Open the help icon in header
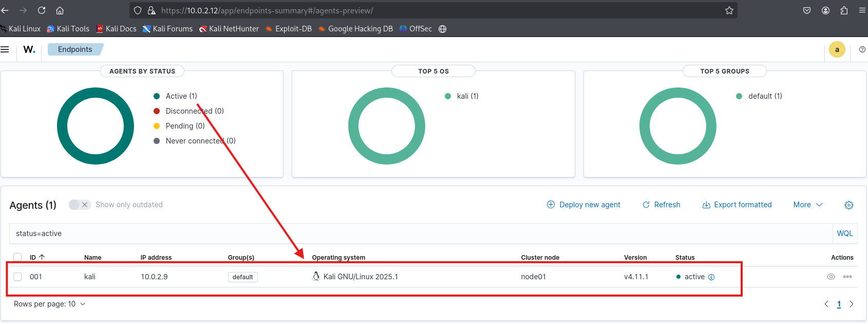Image resolution: width=868 pixels, height=324 pixels. 862,49
